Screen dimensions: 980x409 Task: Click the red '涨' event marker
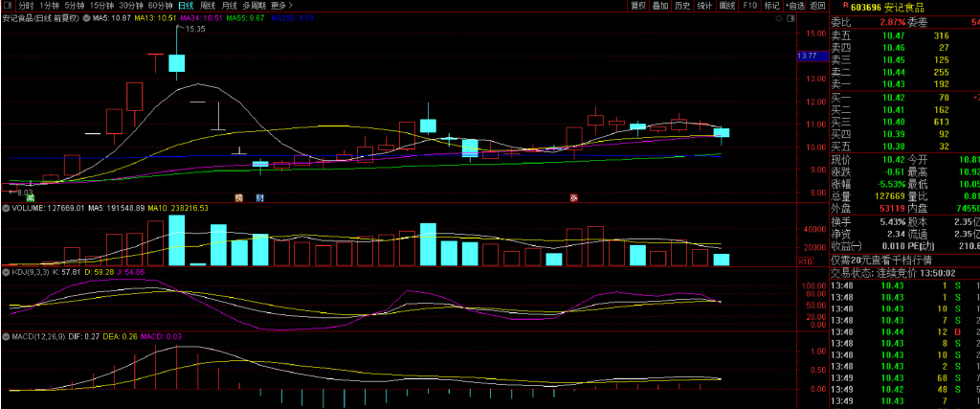pyautogui.click(x=573, y=197)
